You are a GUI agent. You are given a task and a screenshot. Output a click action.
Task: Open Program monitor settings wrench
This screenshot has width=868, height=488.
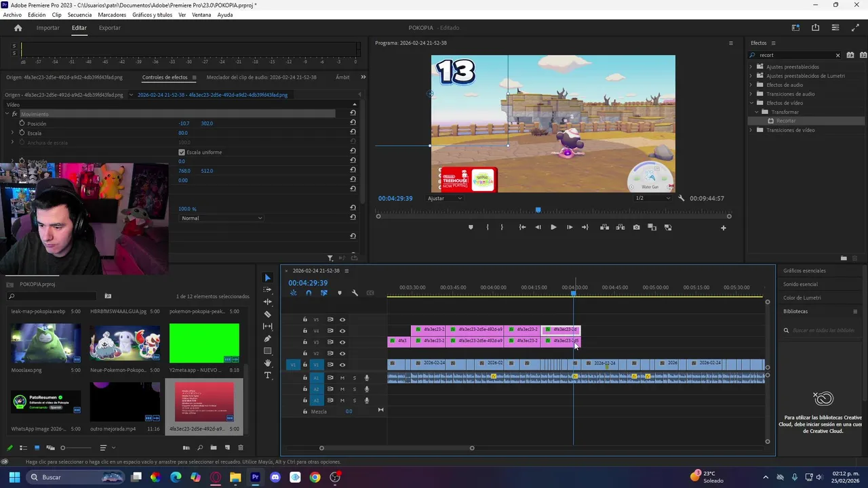point(682,198)
